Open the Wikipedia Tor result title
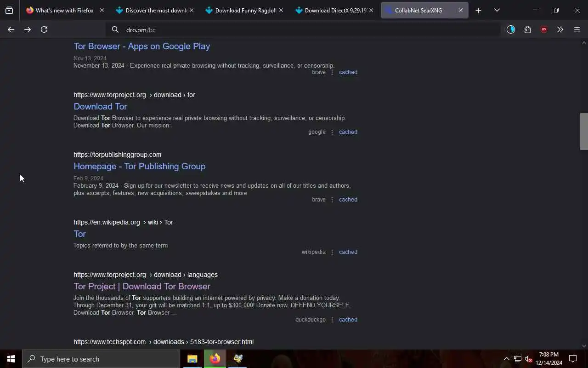Screen dimensions: 588x368 click(x=79, y=234)
